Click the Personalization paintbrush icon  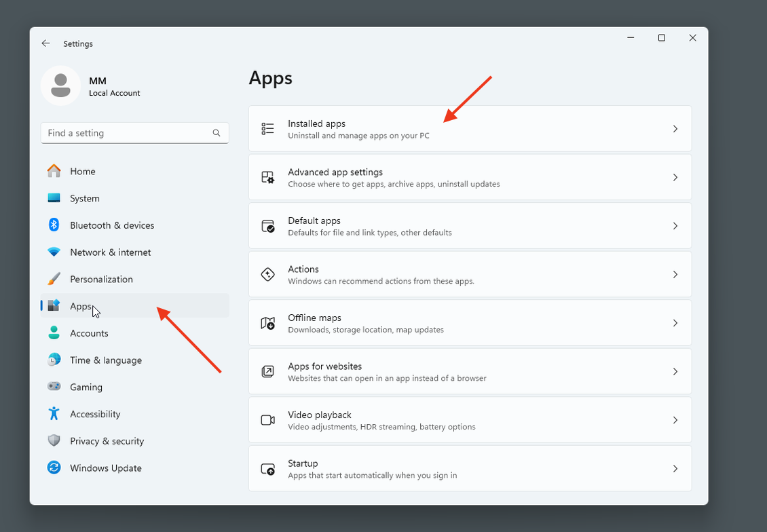coord(54,279)
